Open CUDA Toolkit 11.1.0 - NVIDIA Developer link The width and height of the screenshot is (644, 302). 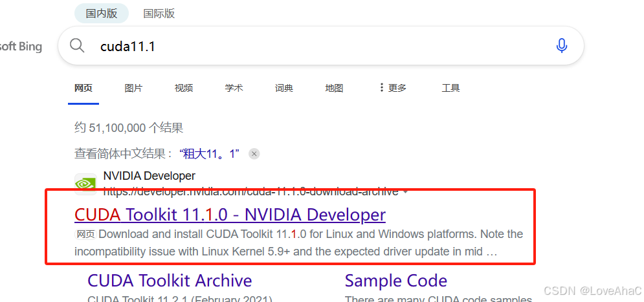pos(230,215)
